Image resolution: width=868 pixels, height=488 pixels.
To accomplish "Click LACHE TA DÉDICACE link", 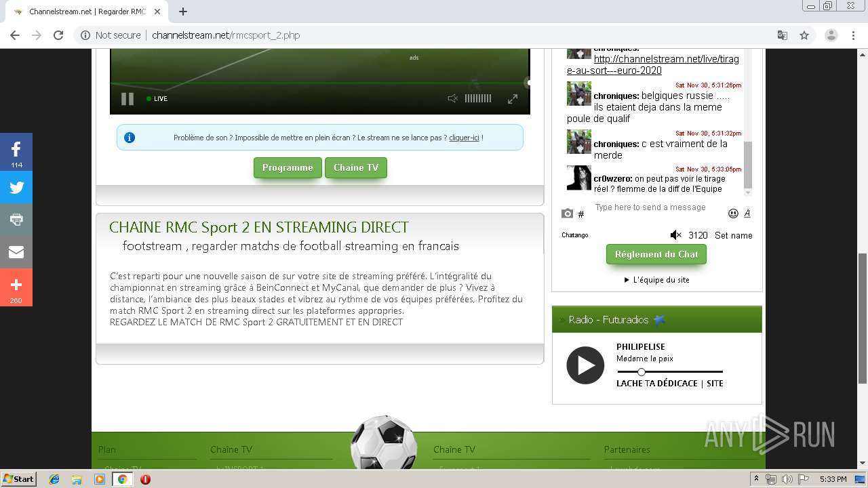I will 657,384.
